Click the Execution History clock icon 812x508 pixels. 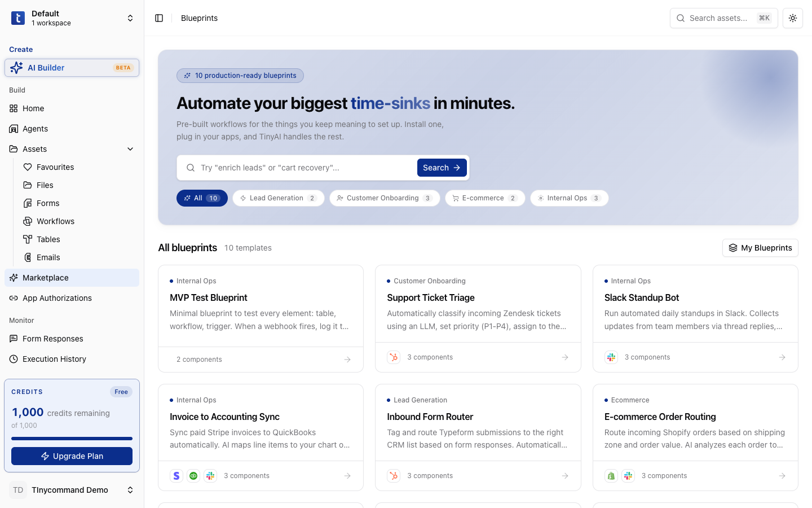click(x=14, y=359)
